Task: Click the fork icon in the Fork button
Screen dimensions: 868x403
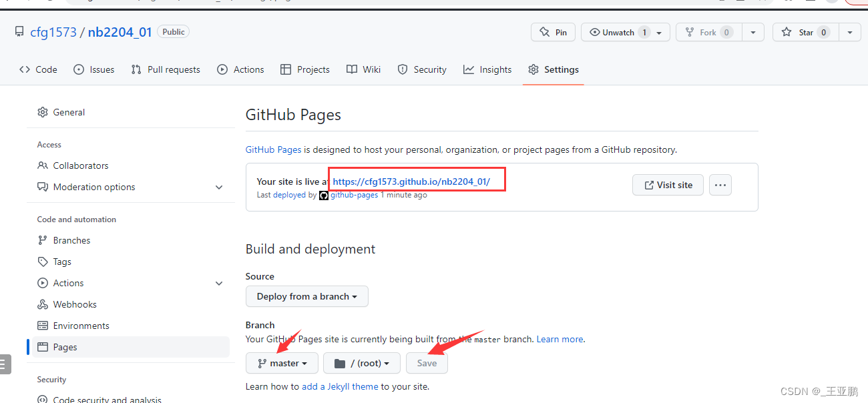Action: (x=690, y=32)
